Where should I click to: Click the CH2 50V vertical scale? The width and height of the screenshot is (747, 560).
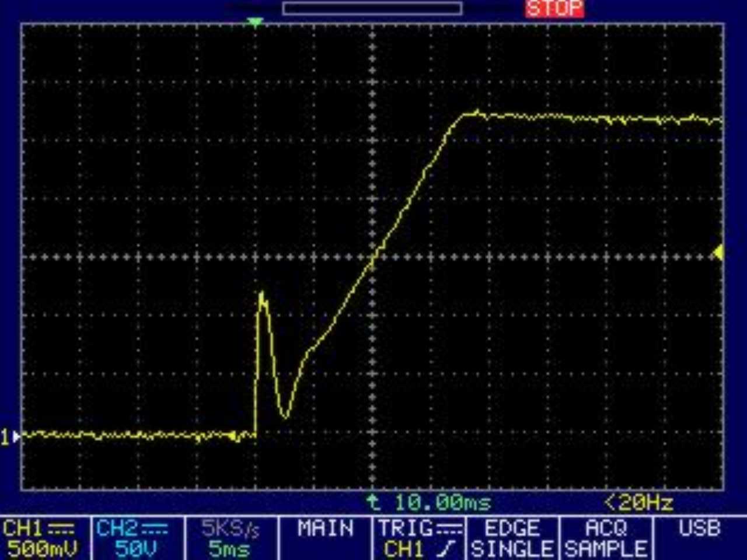[135, 549]
